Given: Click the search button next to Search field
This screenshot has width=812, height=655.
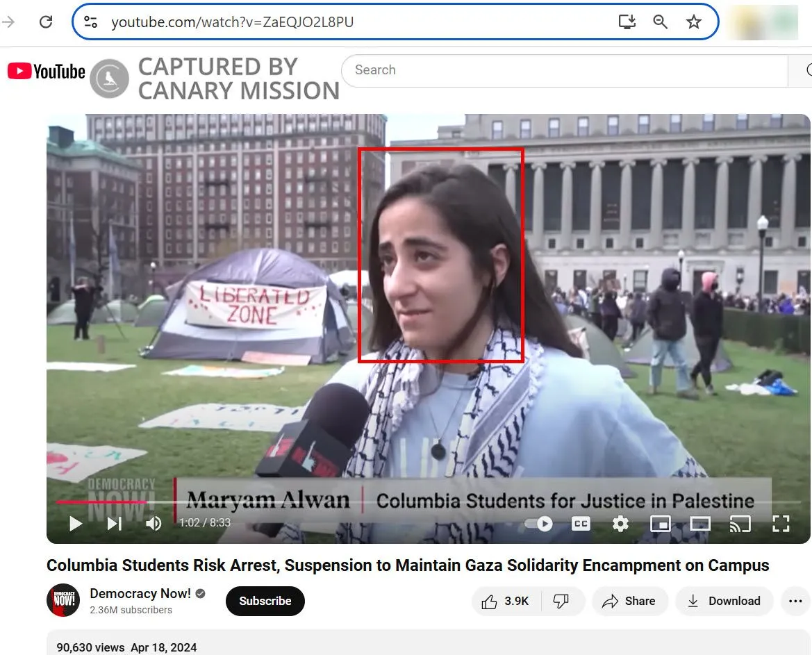Looking at the screenshot, I should (801, 70).
